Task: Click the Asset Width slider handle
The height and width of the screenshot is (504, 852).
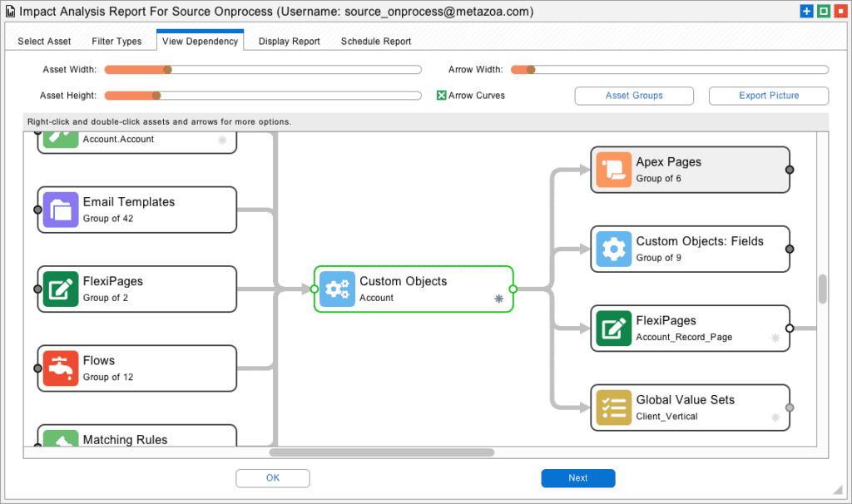Action: [x=167, y=70]
